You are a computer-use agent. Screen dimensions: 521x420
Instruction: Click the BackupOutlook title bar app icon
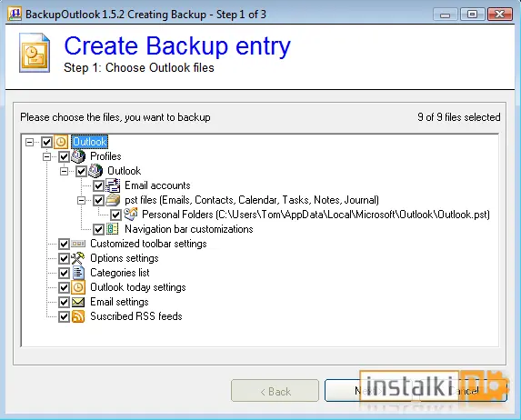pyautogui.click(x=15, y=15)
